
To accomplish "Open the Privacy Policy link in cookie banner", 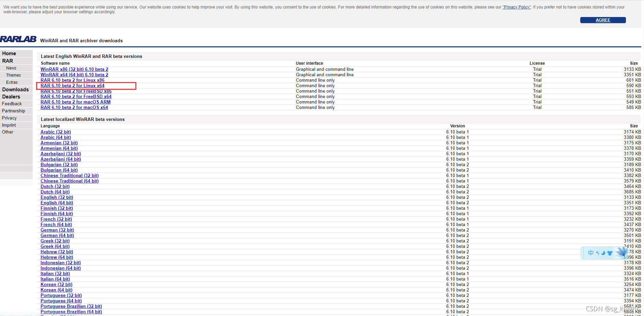I will pyautogui.click(x=516, y=7).
